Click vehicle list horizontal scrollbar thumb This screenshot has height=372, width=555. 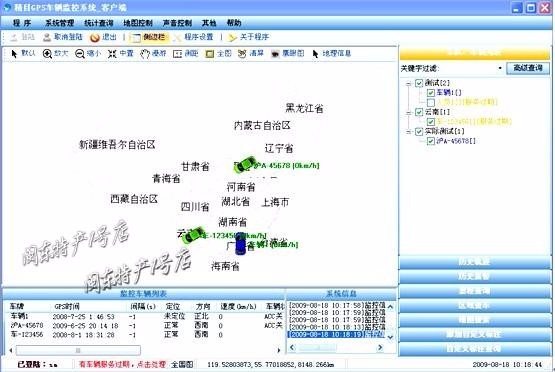[78, 350]
